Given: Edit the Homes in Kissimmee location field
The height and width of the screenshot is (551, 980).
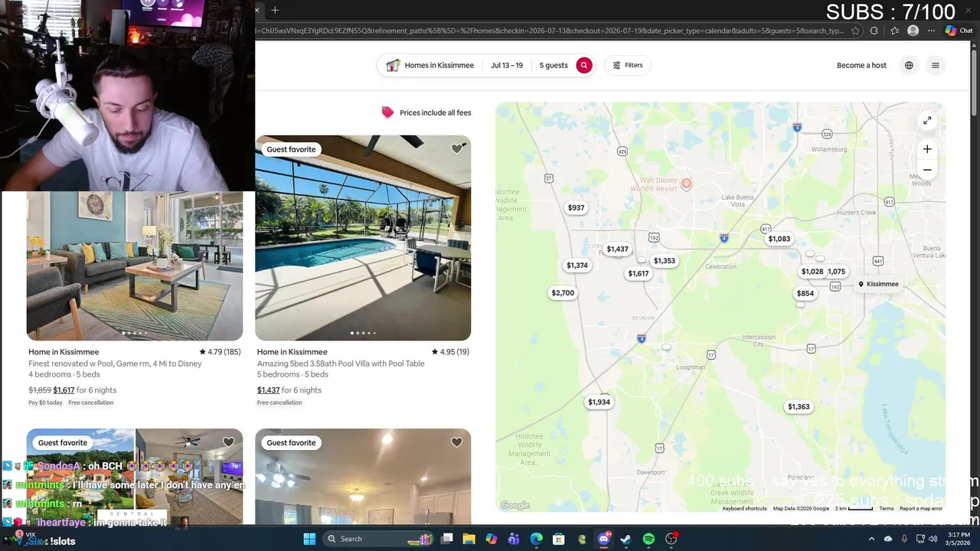Looking at the screenshot, I should (430, 65).
